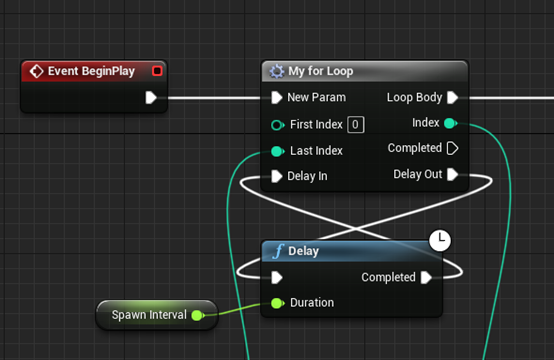This screenshot has width=554, height=360.
Task: Select the My for Loop node title
Action: tap(320, 71)
